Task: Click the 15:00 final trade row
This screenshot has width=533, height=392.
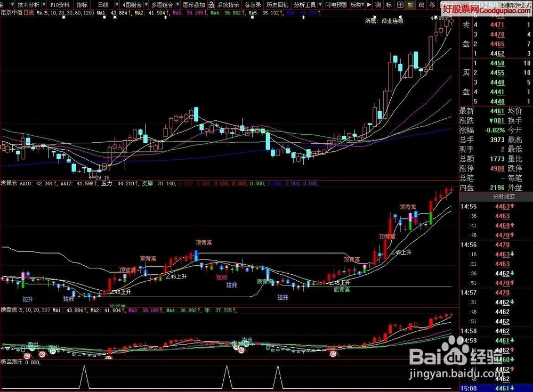Action: pos(495,388)
